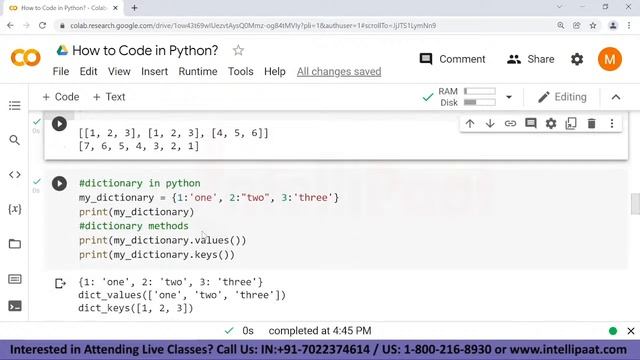The image size is (640, 360).
Task: Open Find and replace search sidebar icon
Action: click(x=15, y=140)
